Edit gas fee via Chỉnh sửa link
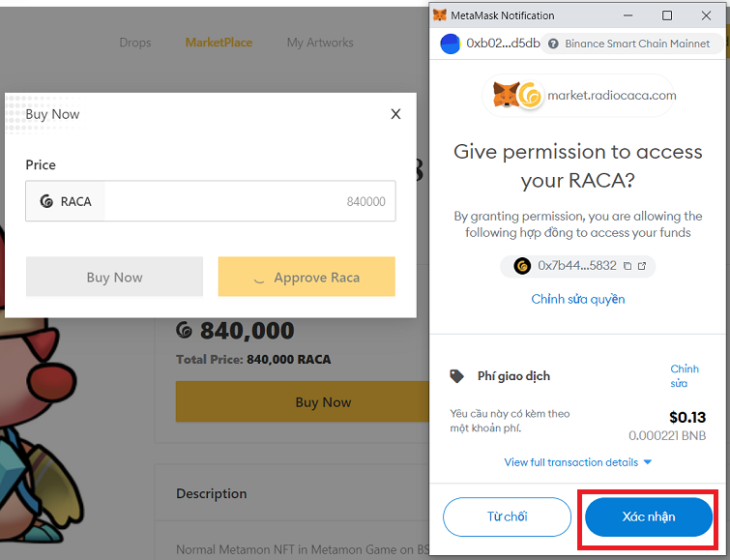This screenshot has width=730, height=560. (685, 375)
